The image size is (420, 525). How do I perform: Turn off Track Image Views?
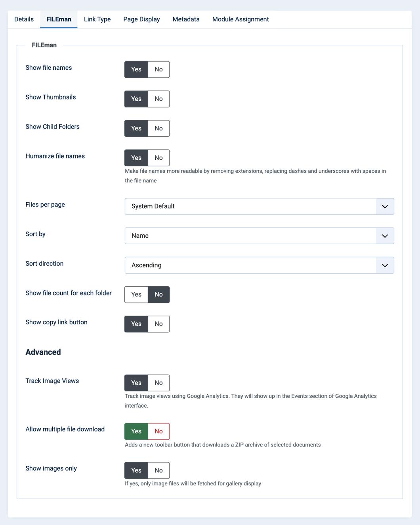coord(159,383)
